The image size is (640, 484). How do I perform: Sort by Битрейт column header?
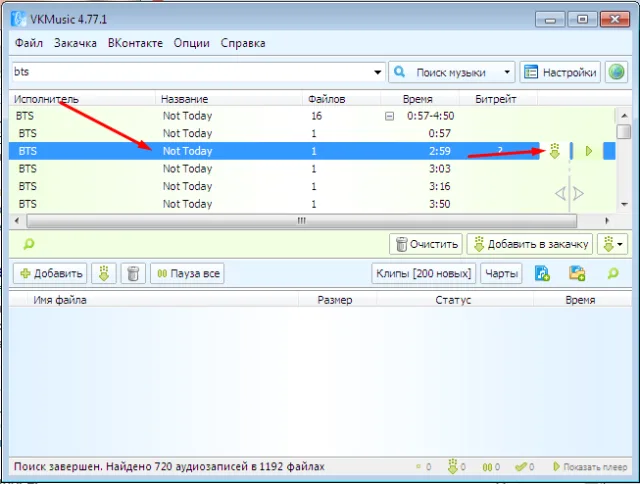tap(498, 99)
